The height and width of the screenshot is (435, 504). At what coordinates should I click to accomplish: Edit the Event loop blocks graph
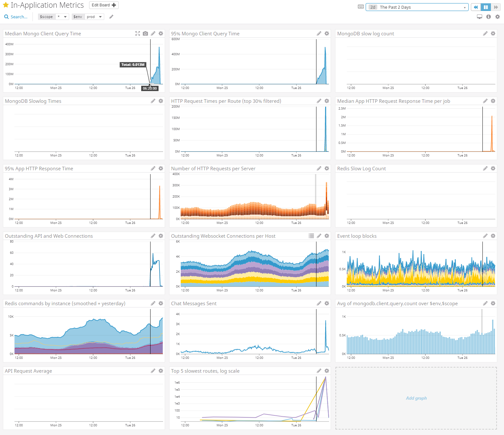pos(485,236)
